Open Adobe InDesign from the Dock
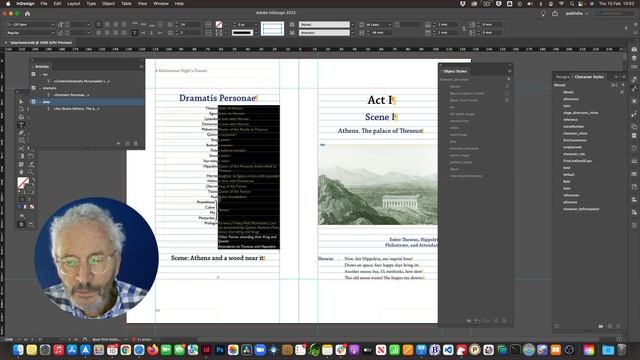The width and height of the screenshot is (640, 360). (x=206, y=350)
